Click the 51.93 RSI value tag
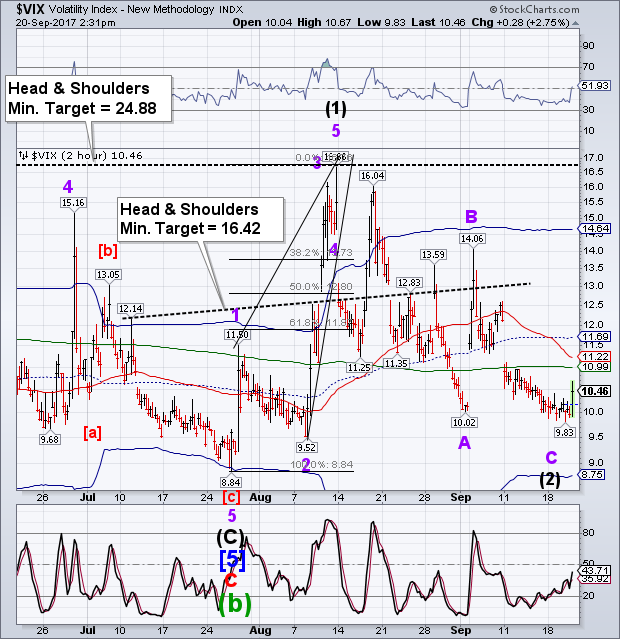Screen dimensions: 620x639 595,89
